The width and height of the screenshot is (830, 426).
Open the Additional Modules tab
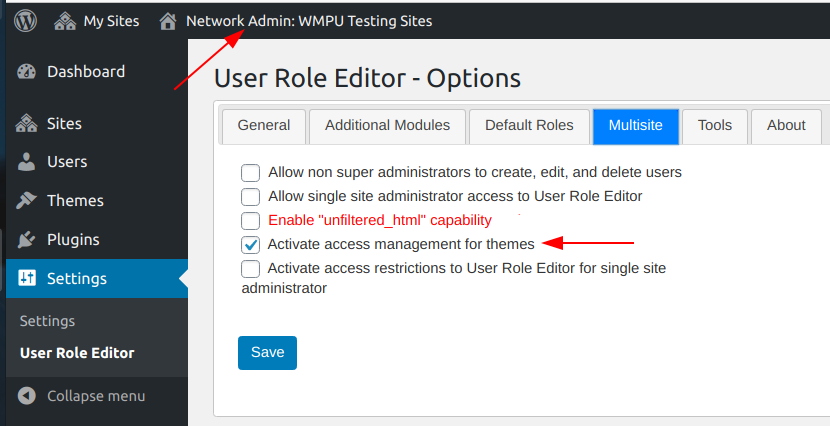pyautogui.click(x=387, y=126)
